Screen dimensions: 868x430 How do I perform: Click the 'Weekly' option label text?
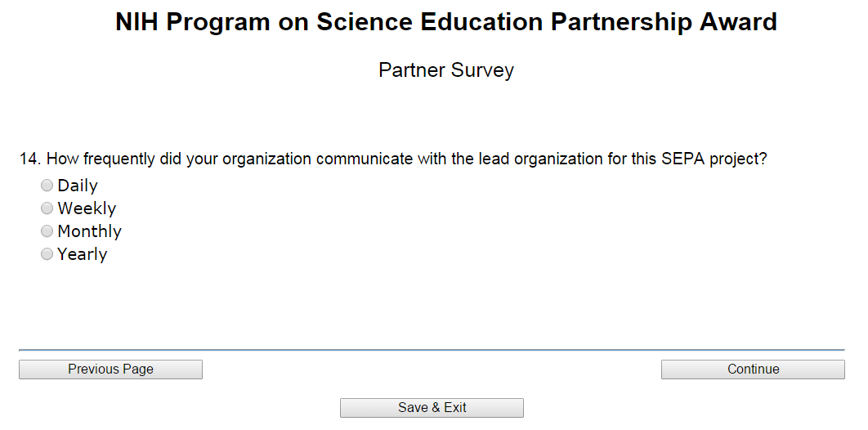[x=87, y=208]
